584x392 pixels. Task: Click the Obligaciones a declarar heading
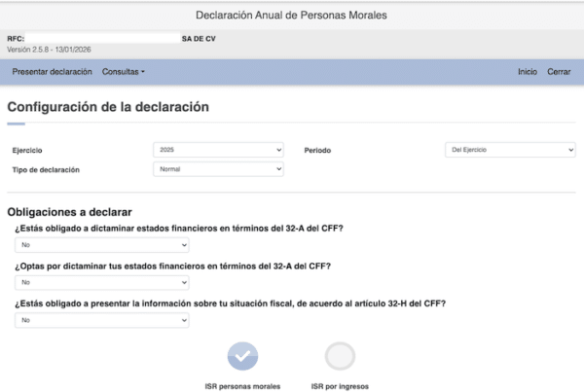pos(70,212)
